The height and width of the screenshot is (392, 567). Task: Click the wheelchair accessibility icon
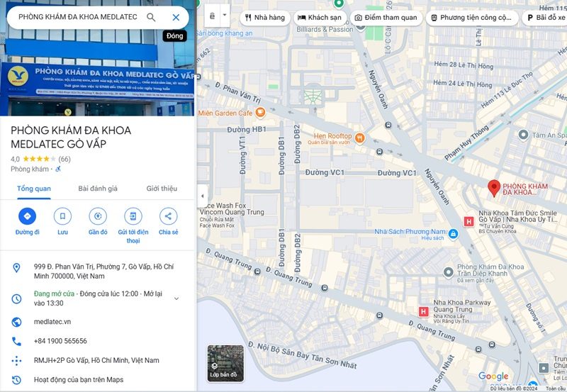click(x=58, y=169)
